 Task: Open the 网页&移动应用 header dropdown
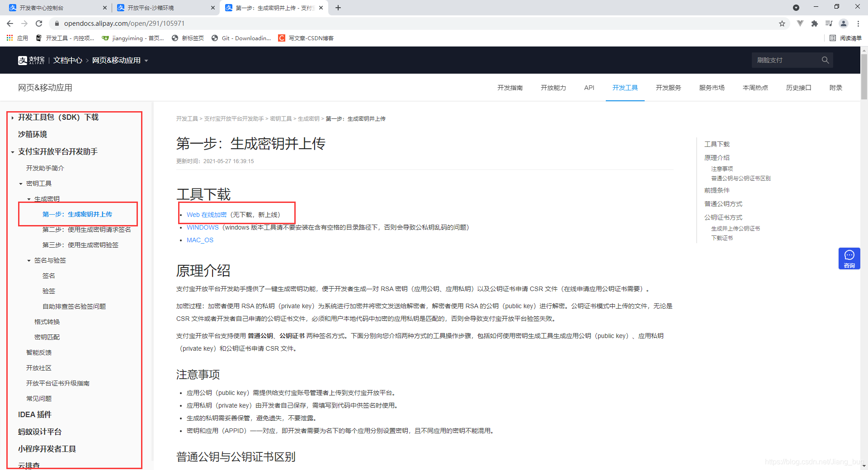(x=120, y=60)
